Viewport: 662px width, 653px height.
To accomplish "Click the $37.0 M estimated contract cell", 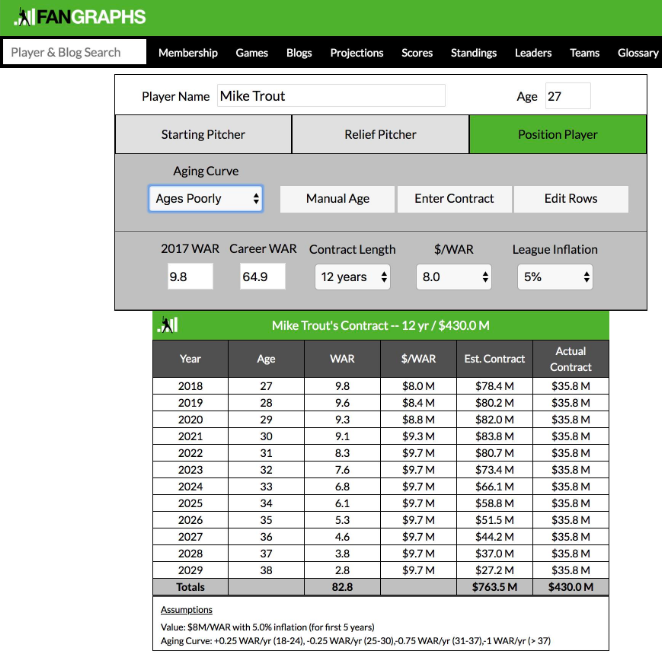I will click(x=494, y=553).
